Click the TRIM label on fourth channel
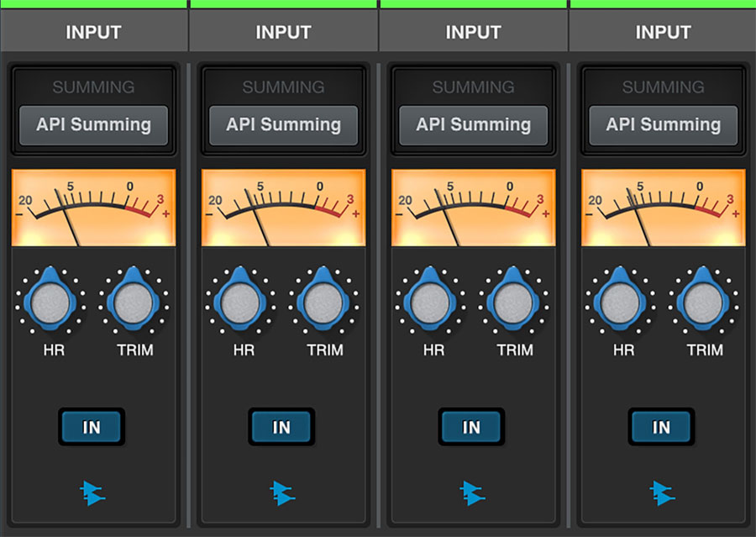The height and width of the screenshot is (537, 756). 705,350
